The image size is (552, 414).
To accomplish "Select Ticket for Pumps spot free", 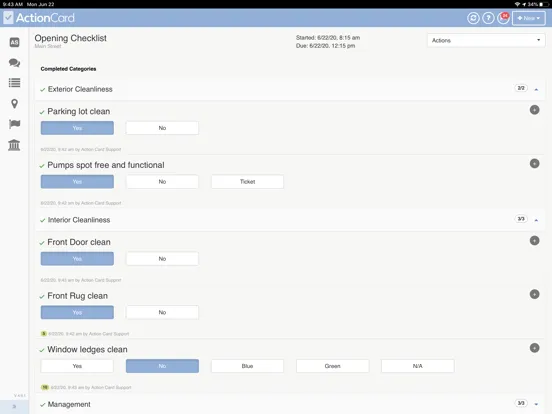I will pos(247,182).
